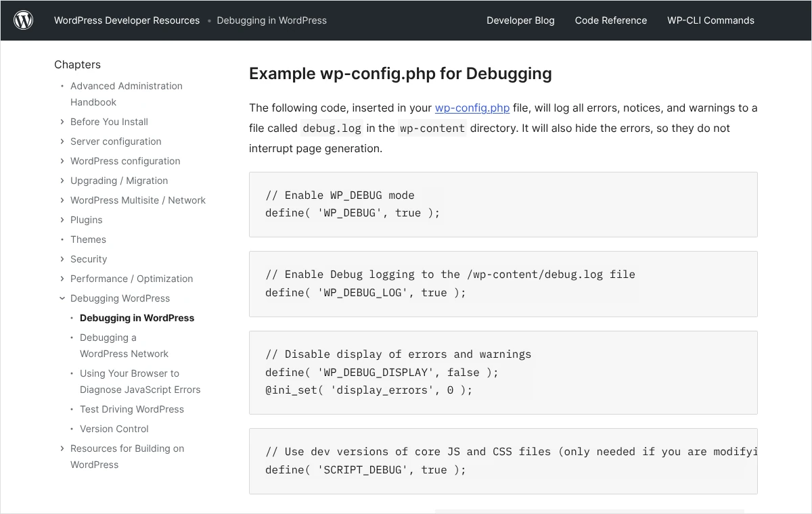Expand the Upgrading / Migration chevron
This screenshot has width=812, height=514.
pyautogui.click(x=62, y=181)
